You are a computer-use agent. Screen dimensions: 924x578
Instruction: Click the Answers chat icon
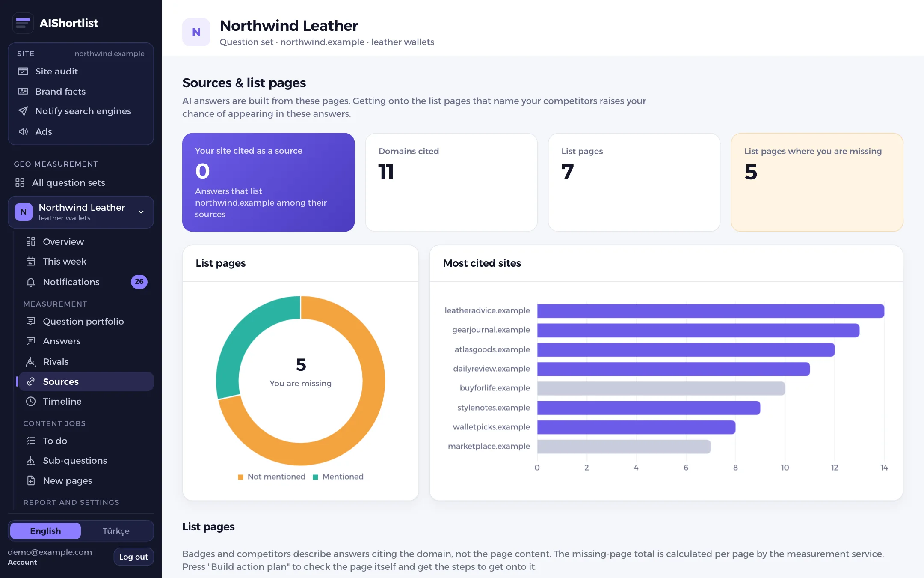pos(31,341)
